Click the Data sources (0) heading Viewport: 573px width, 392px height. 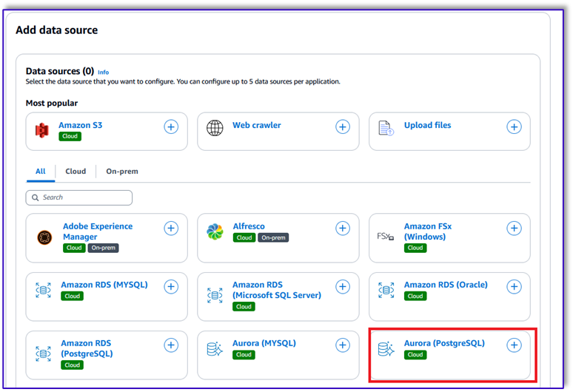[60, 71]
